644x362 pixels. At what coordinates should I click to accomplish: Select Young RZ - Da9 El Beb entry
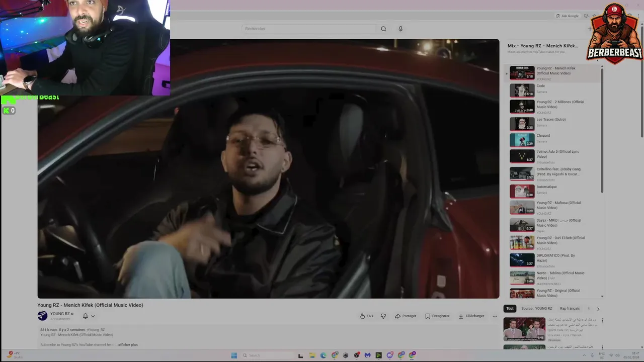point(553,242)
